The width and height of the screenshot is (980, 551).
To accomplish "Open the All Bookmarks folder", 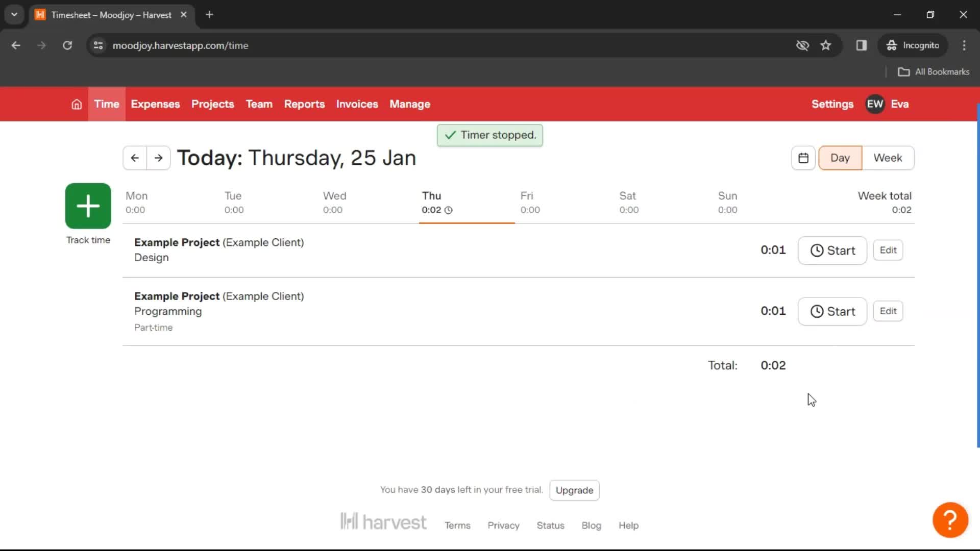I will coord(934,72).
